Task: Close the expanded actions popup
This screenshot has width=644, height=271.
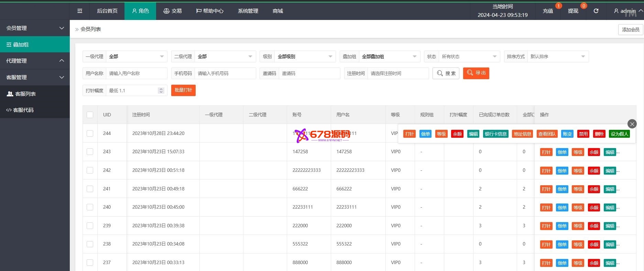Action: 632,124
